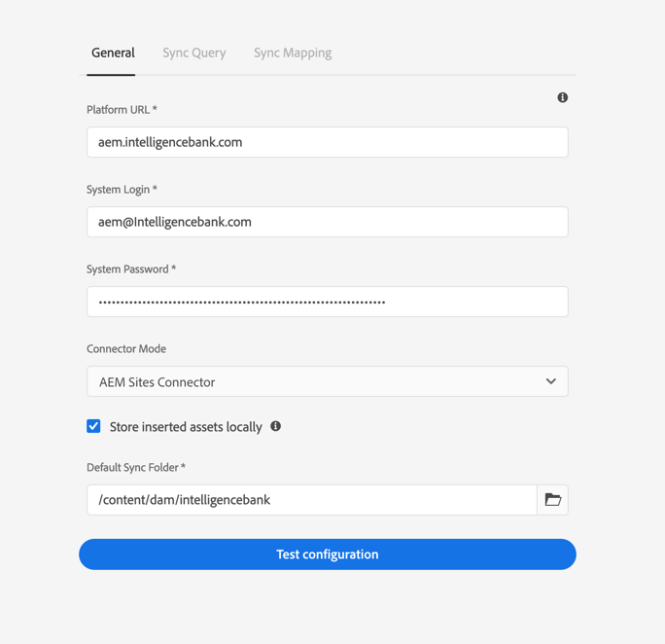Click the info icon beside Store inserted assets
665x644 pixels.
[276, 426]
